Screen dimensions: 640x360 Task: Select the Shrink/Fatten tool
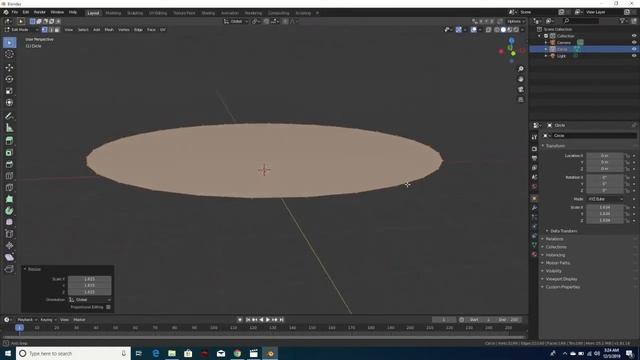(9, 246)
